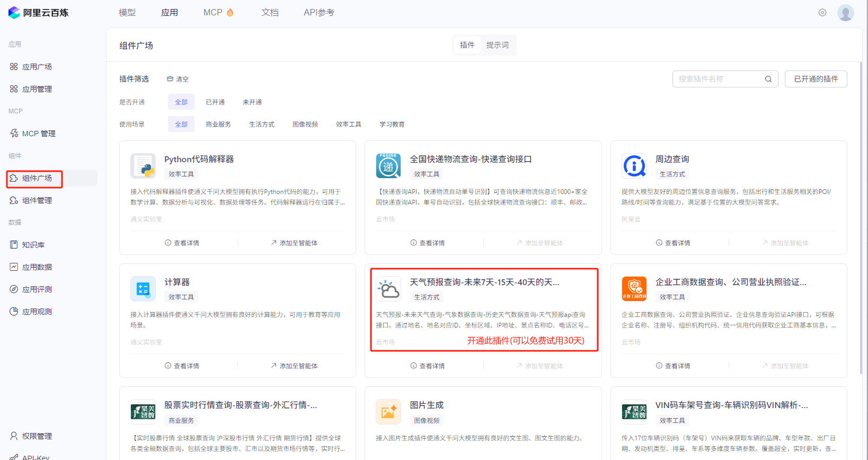Click the 应用管理 sidebar icon

pos(14,89)
